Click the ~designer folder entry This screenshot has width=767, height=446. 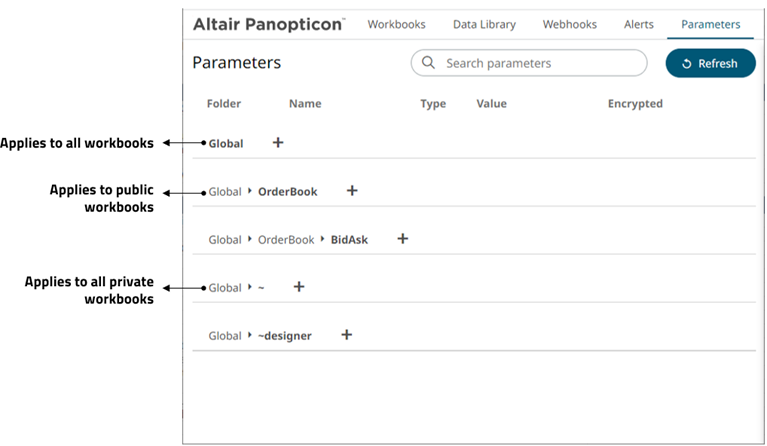coord(284,336)
